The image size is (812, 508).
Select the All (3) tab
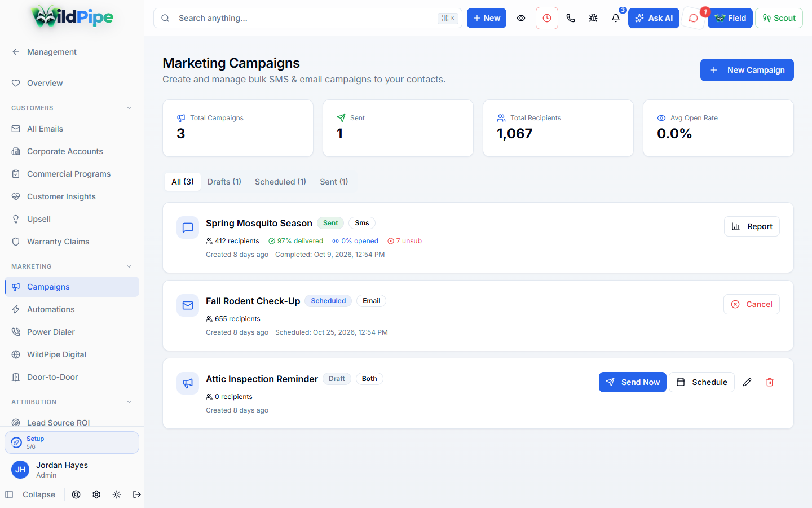183,182
